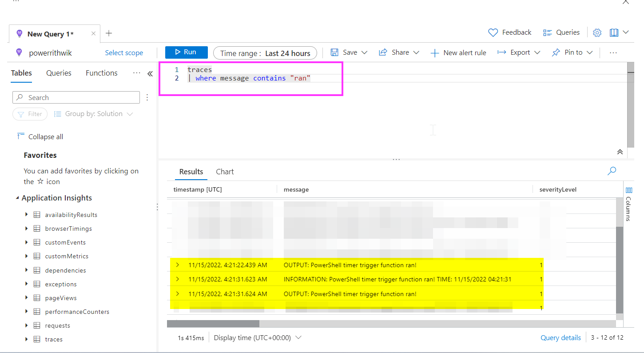Click the Feedback heart icon
644x353 pixels.
click(493, 32)
